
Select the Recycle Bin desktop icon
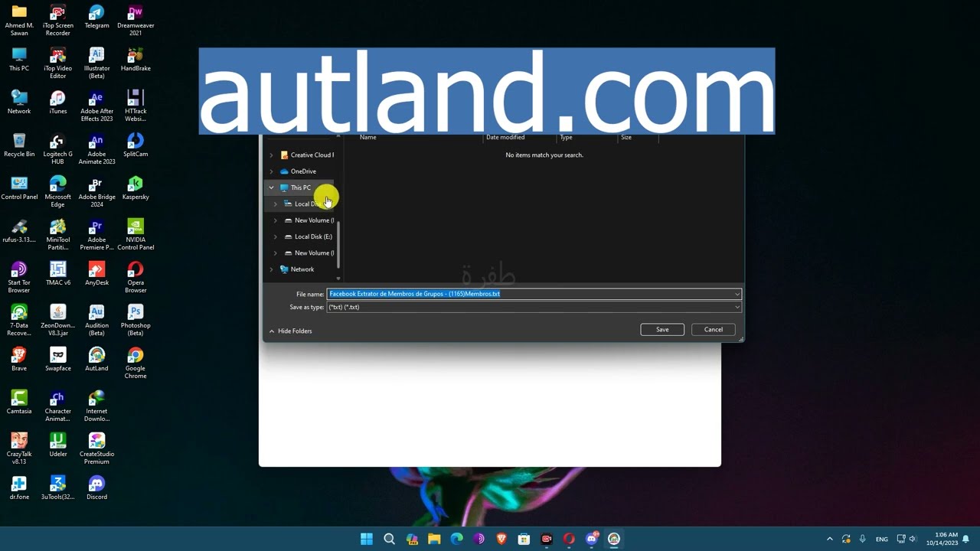coord(19,145)
